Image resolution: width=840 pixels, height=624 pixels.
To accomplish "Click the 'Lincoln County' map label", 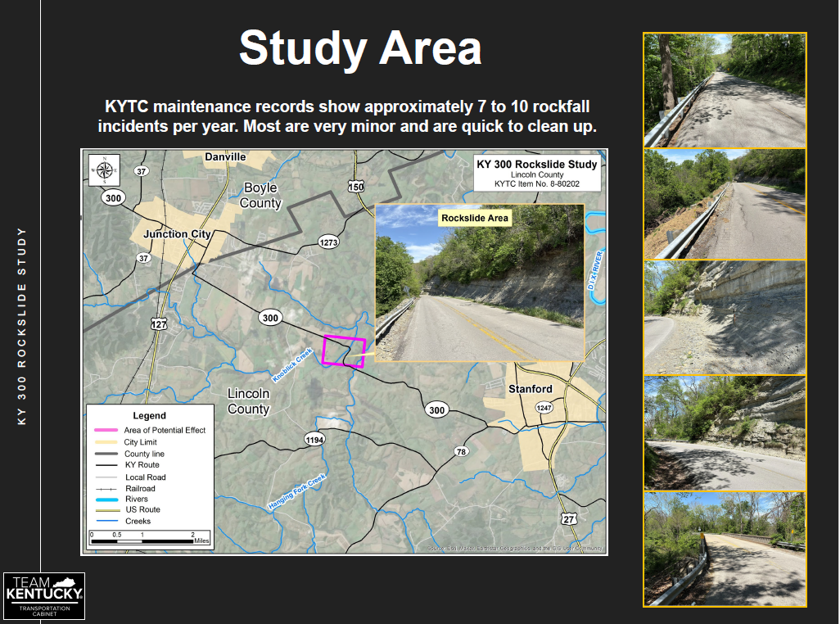I will (248, 401).
